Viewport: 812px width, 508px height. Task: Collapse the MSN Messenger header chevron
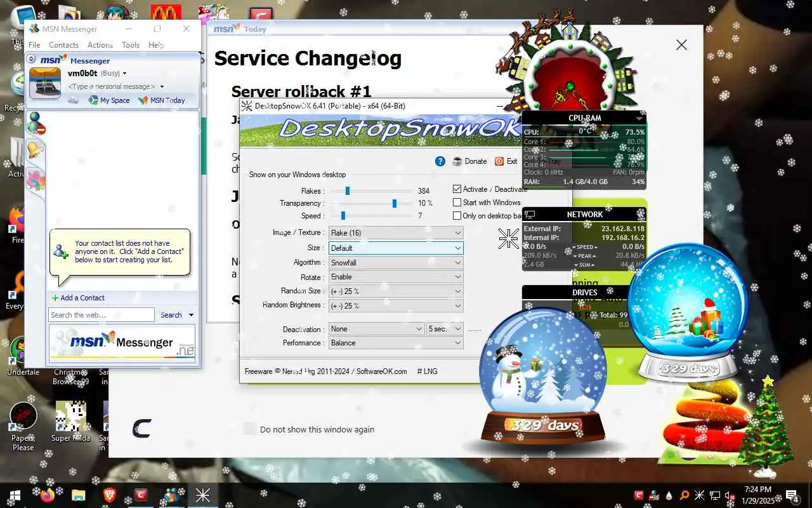31,59
